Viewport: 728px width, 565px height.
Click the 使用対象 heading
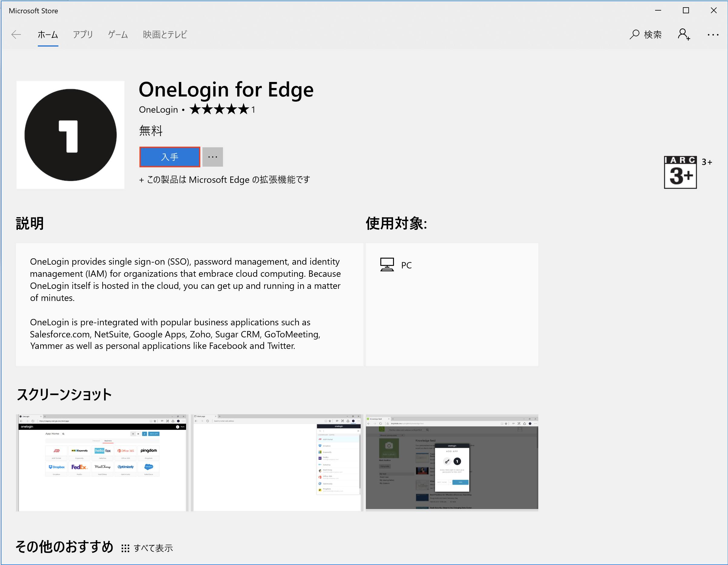pos(396,223)
